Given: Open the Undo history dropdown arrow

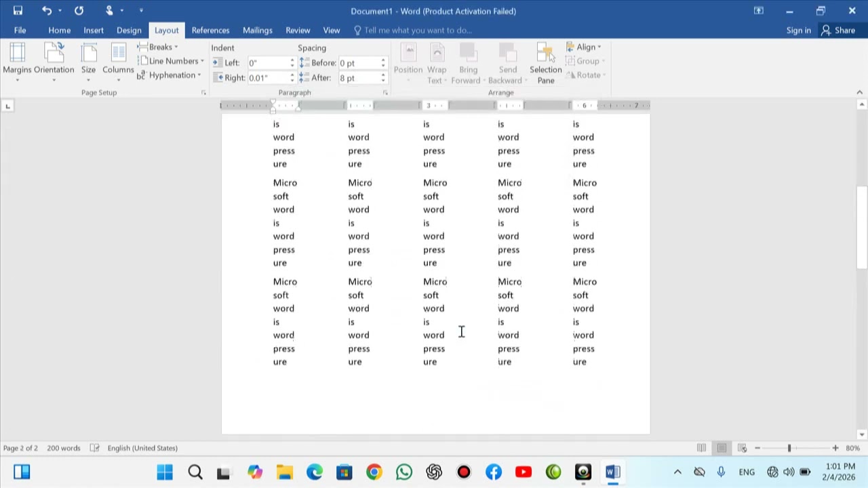Looking at the screenshot, I should coord(60,11).
